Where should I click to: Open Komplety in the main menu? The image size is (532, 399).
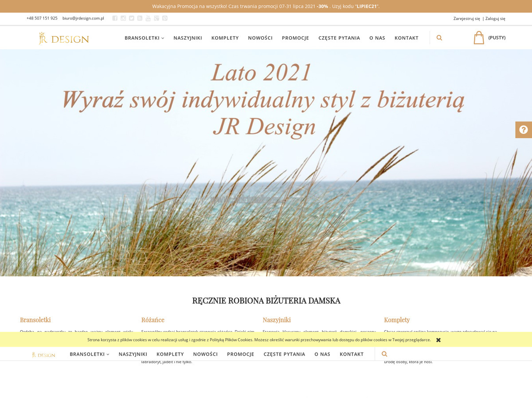coord(225,38)
